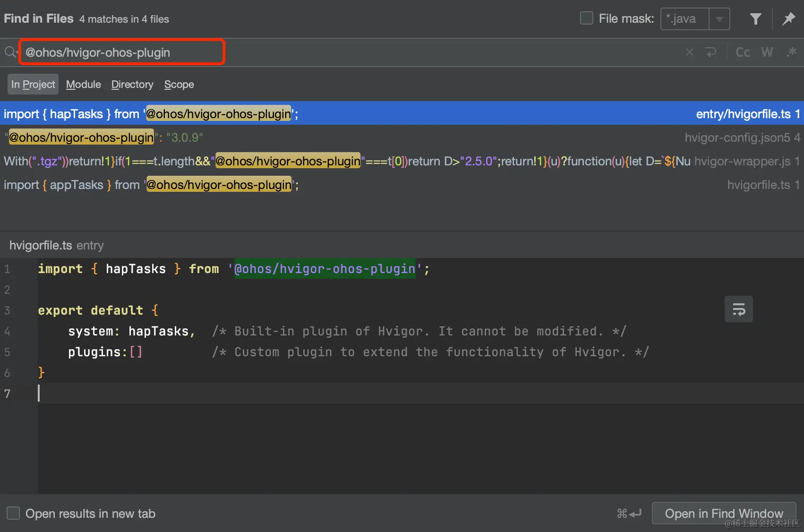The height and width of the screenshot is (532, 804).
Task: Toggle Match Case (Cc) option
Action: click(743, 52)
